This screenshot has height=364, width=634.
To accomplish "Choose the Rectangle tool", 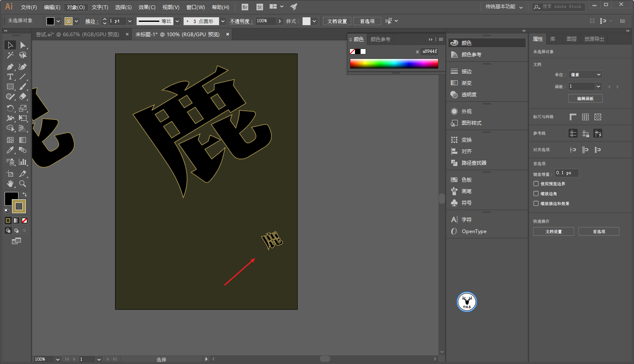I will click(x=10, y=87).
